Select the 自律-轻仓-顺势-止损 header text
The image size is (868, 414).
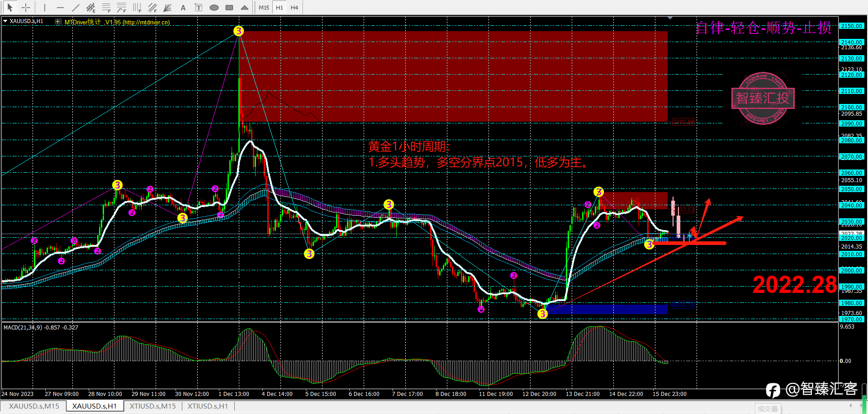(x=764, y=28)
